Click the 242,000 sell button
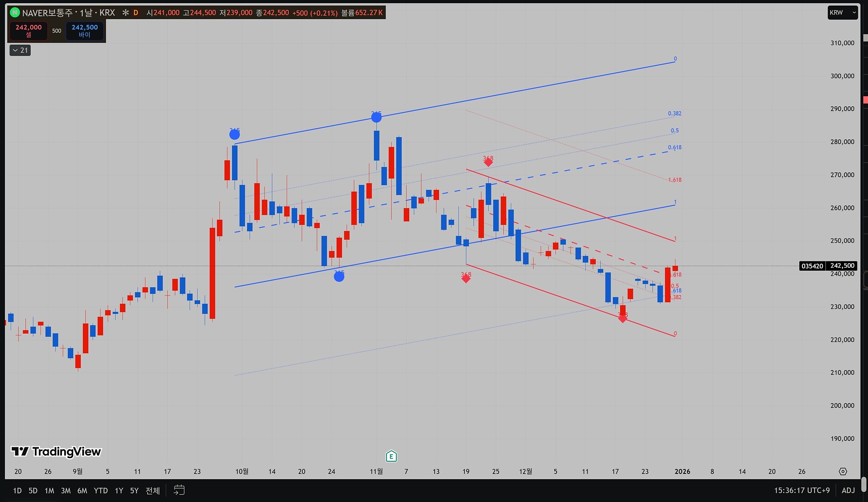 28,31
